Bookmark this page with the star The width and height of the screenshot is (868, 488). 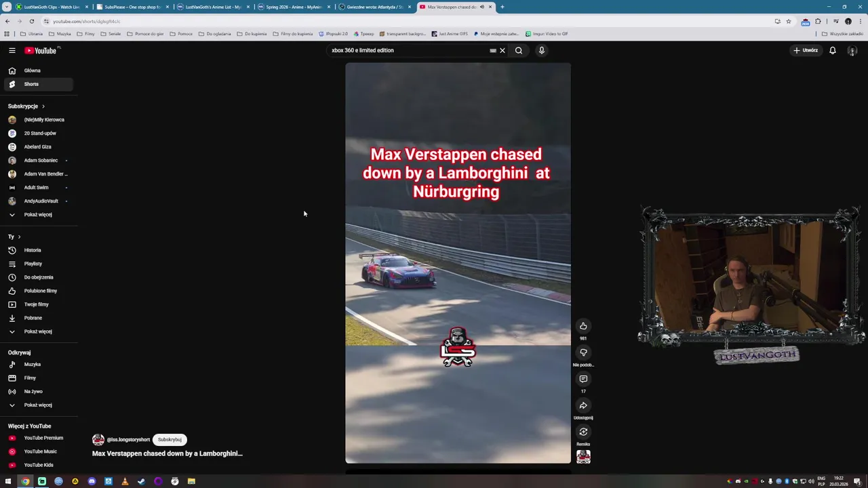pos(788,21)
